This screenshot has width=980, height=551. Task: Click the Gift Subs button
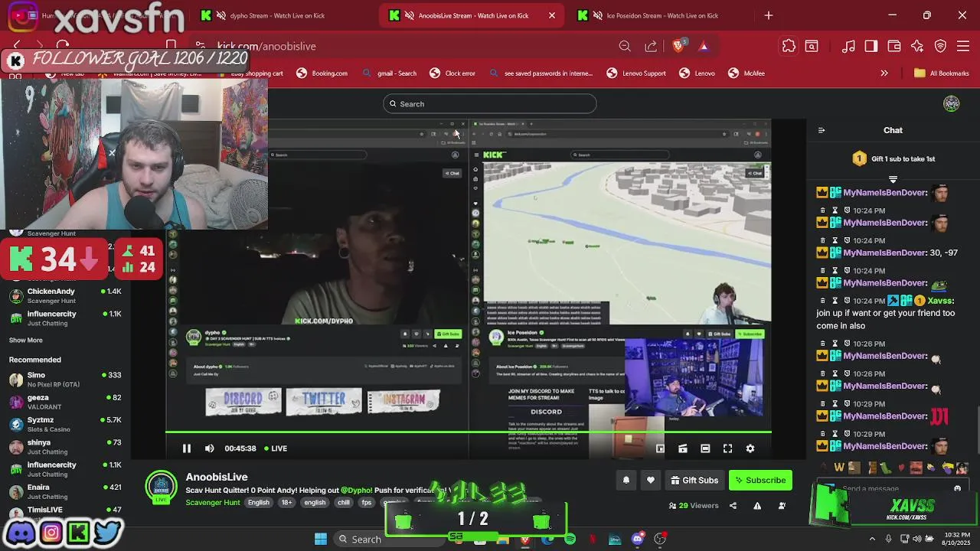[694, 480]
